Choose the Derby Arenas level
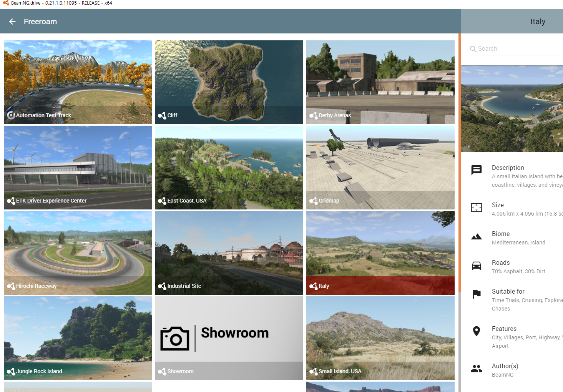Viewport: 563px width, 392px height. click(380, 82)
